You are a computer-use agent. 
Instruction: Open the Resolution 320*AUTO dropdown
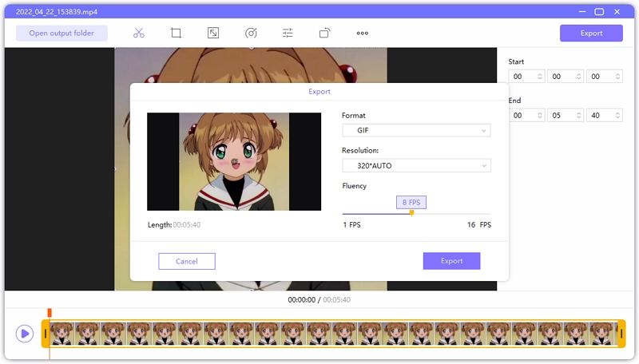click(416, 166)
